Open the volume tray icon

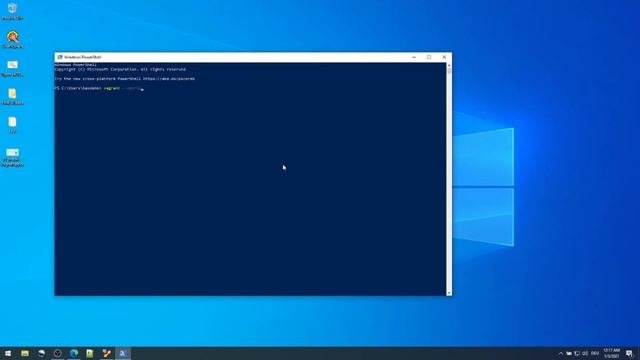585,353
